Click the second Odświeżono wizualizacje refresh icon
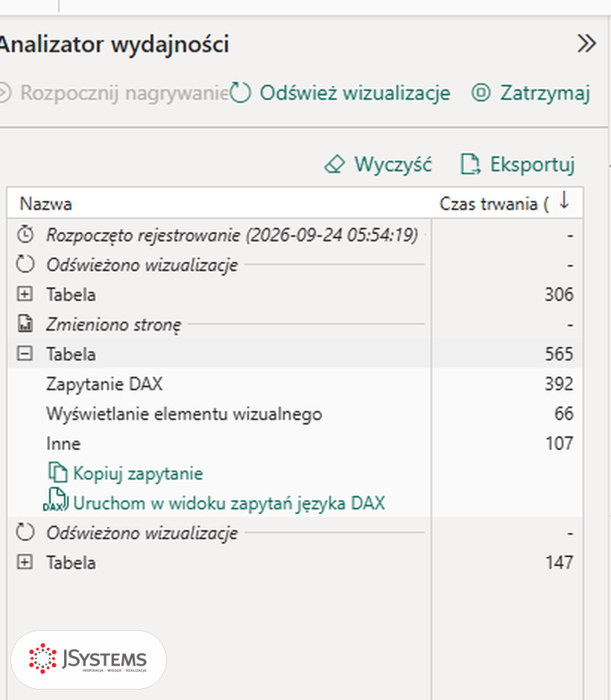Image resolution: width=611 pixels, height=700 pixels. [25, 532]
